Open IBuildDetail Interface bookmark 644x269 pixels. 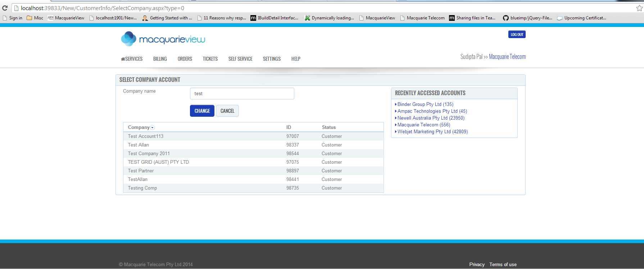pos(274,18)
